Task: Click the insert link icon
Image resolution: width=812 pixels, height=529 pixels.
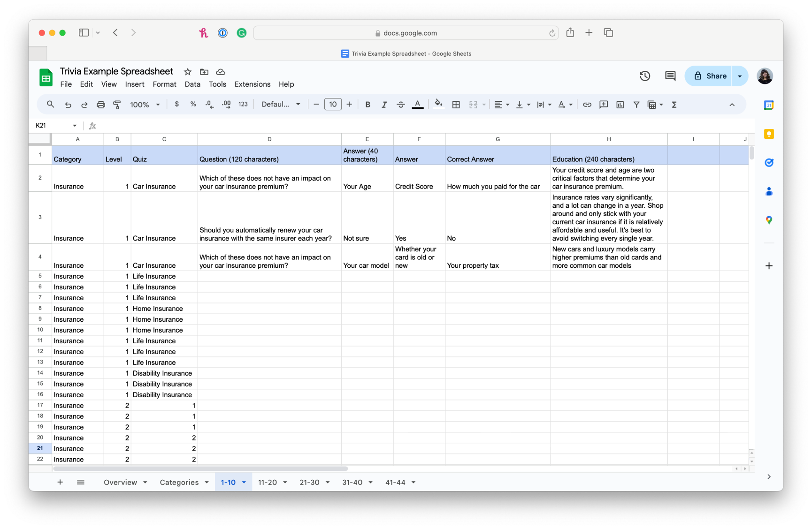Action: tap(587, 105)
